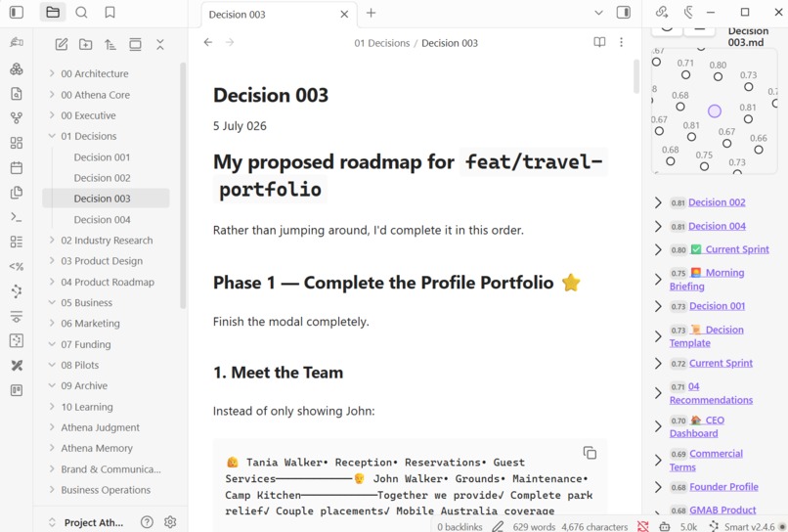Open the tab list dropdown arrow
788x532 pixels.
tap(598, 13)
